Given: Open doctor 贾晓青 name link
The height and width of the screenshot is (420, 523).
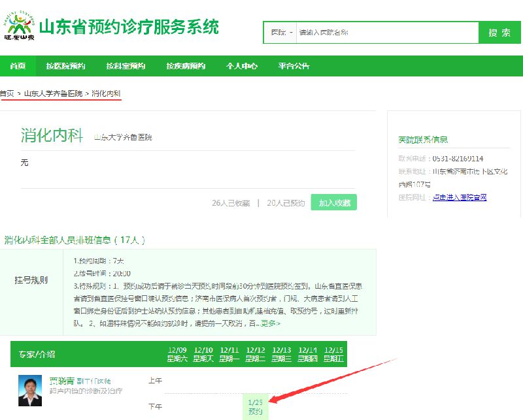Looking at the screenshot, I should point(61,381).
